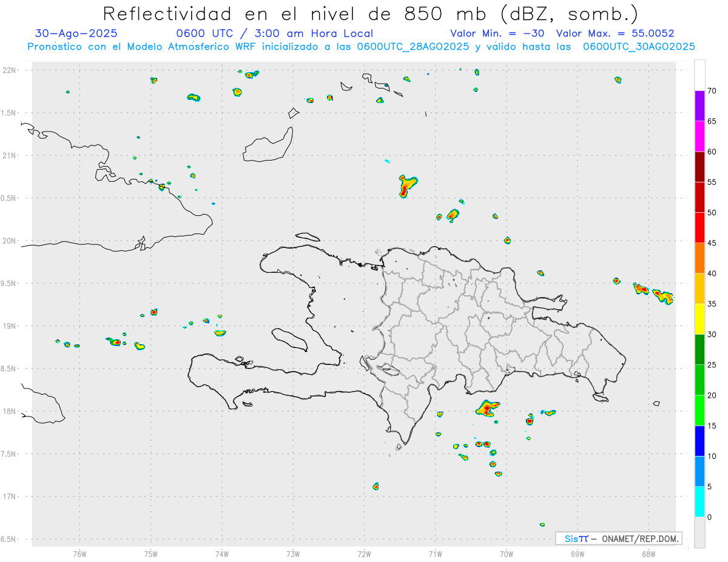Click the gold 35-40 dBZ color band

(x=699, y=289)
